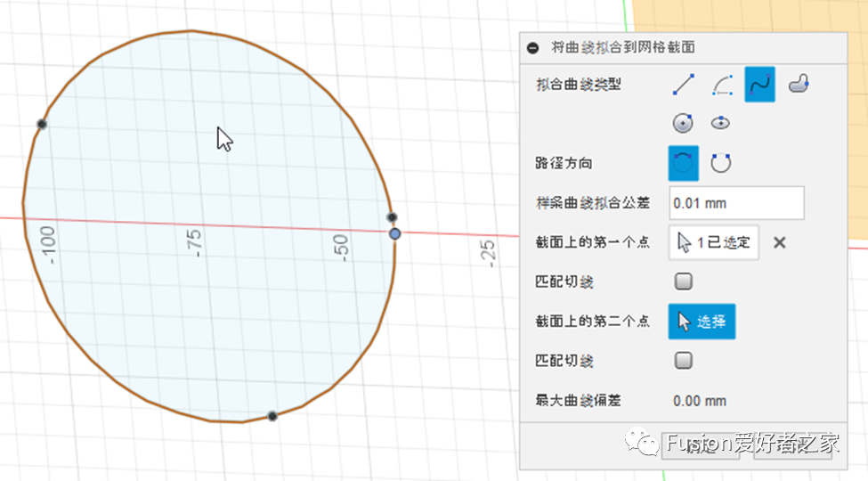Choose the second path direction option

(721, 163)
